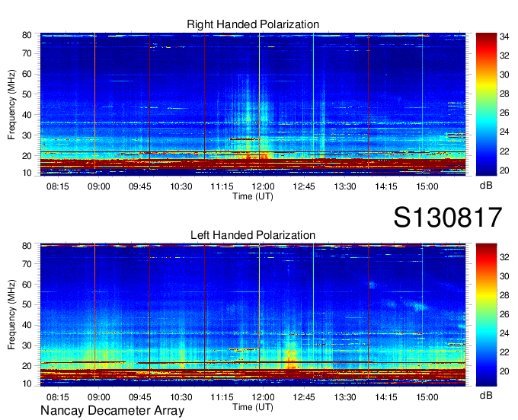Viewport: 518px width, 420px height.
Task: Click Time (UT) label under Right Handed plot
Action: point(253,196)
